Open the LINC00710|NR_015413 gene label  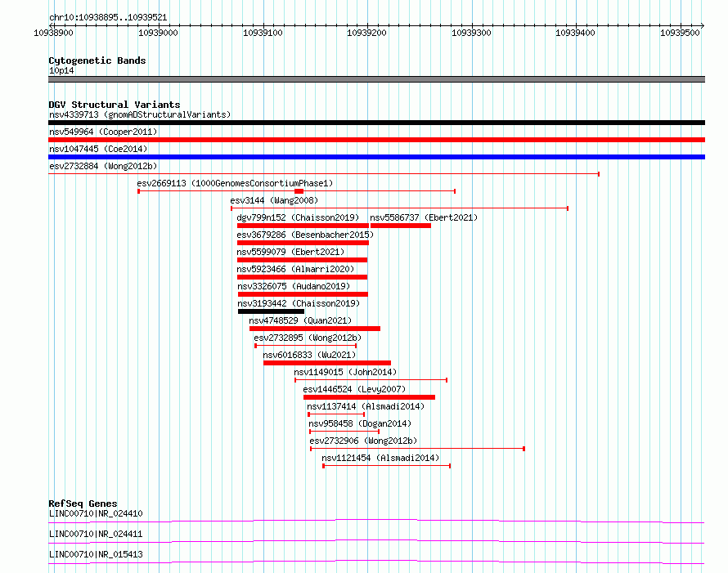96,554
